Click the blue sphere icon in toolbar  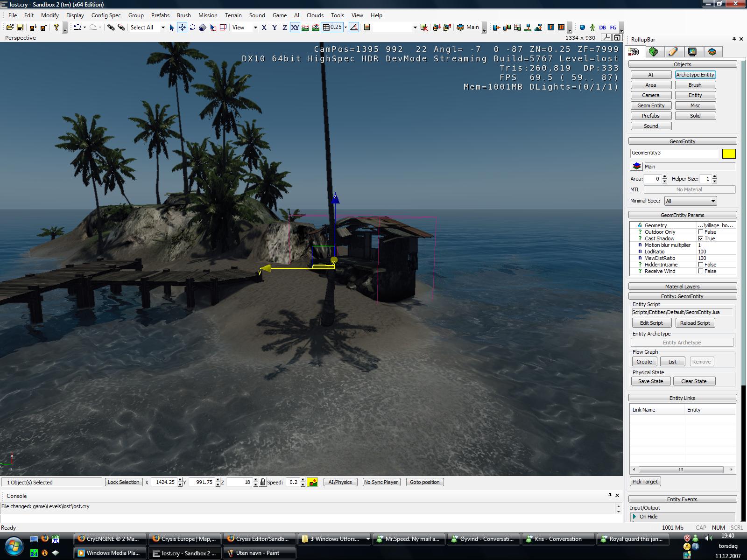582,28
